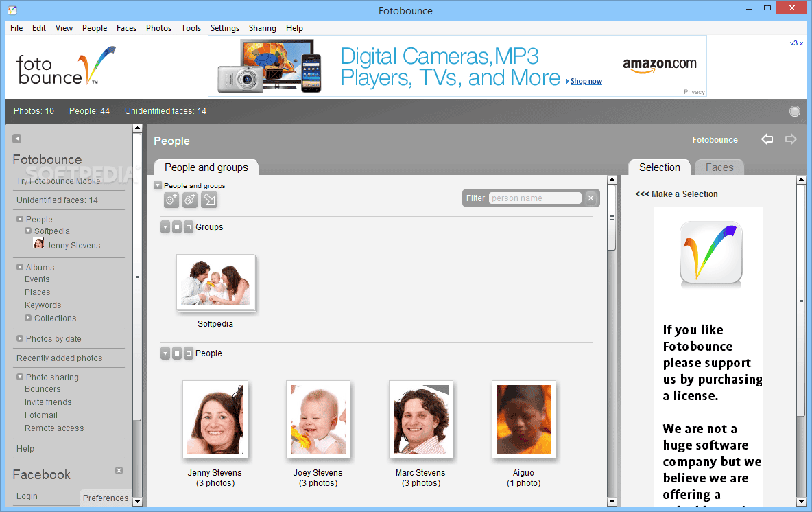Image resolution: width=812 pixels, height=512 pixels.
Task: Click the Preferences button in the Facebook panel
Action: click(x=106, y=498)
